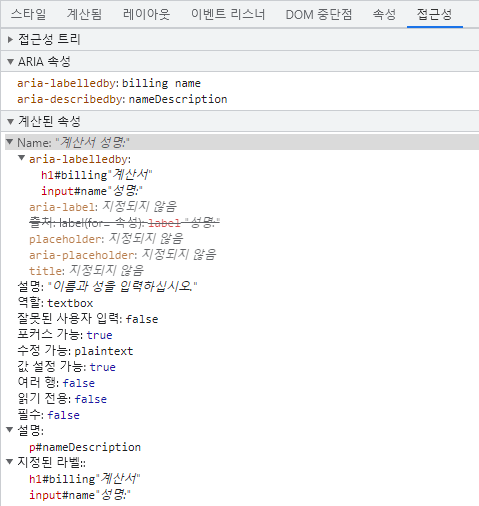This screenshot has width=479, height=506.
Task: Collapse the 계산된 속성 section
Action: click(x=10, y=122)
